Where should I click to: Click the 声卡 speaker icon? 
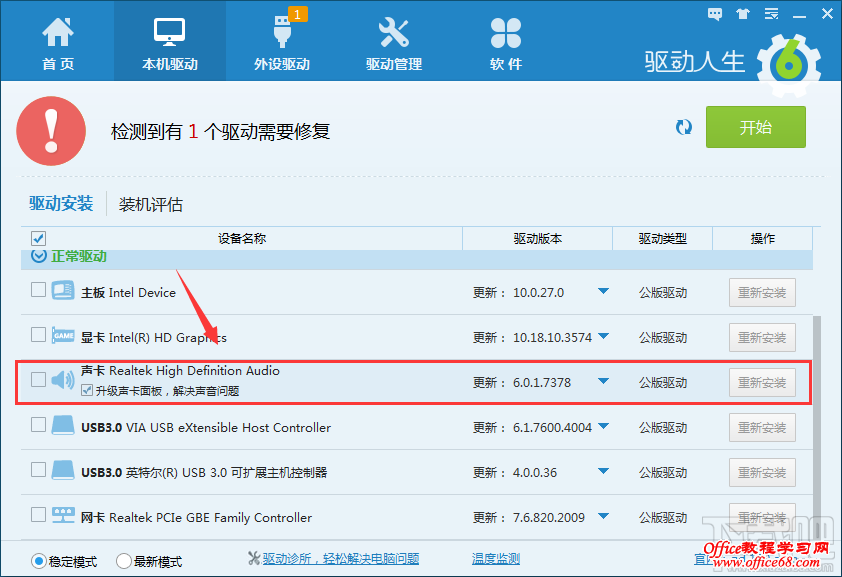(63, 380)
